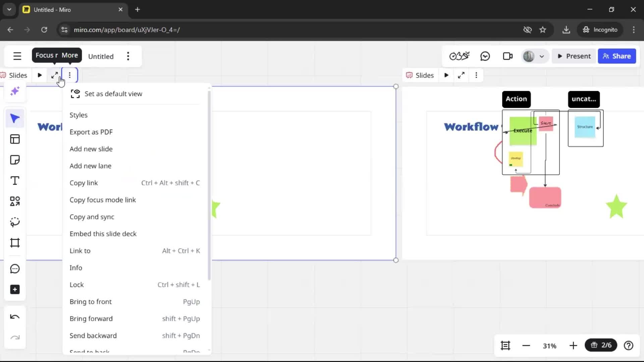The height and width of the screenshot is (362, 644).
Task: Select the green Execute sticky note
Action: click(x=523, y=131)
